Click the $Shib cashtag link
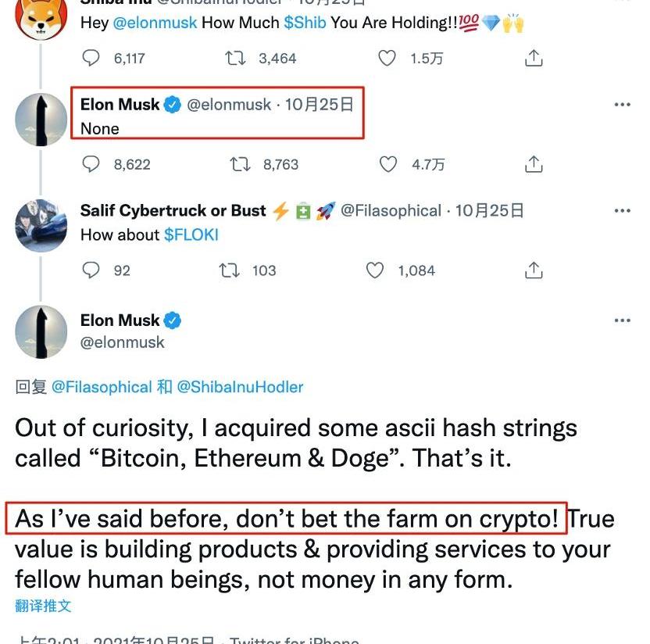 coord(305,23)
